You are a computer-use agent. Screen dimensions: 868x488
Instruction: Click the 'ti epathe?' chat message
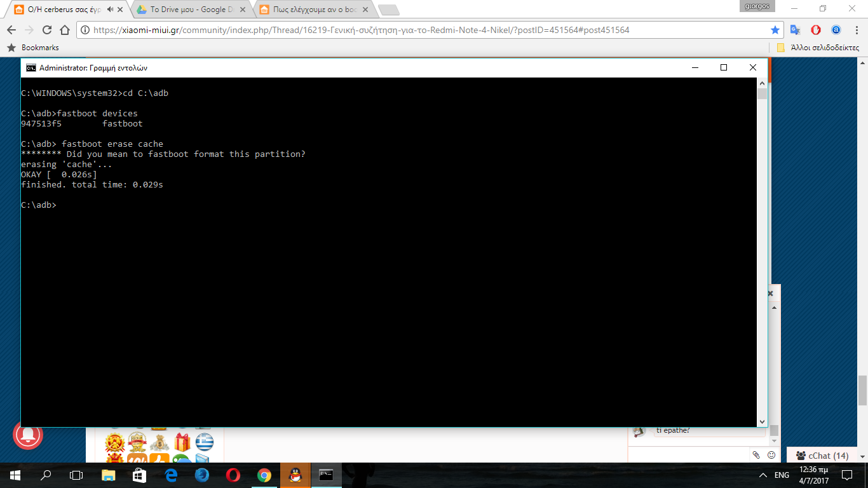coord(673,430)
